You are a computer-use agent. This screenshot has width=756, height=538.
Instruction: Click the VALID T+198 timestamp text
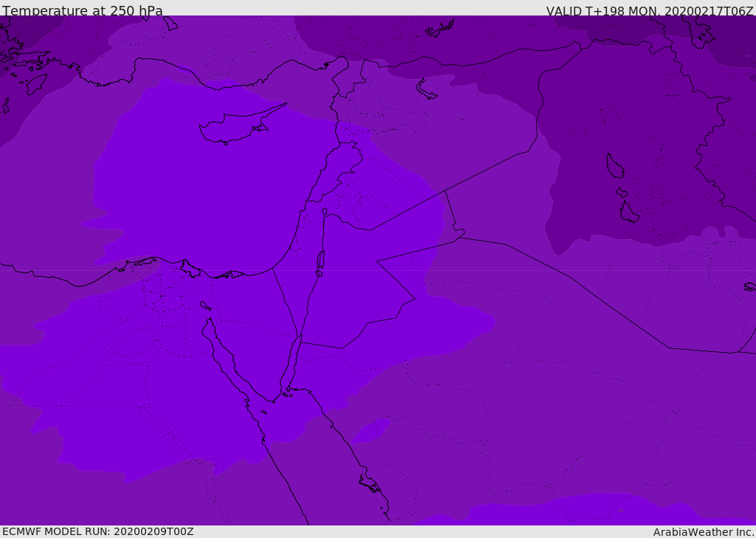coord(649,11)
